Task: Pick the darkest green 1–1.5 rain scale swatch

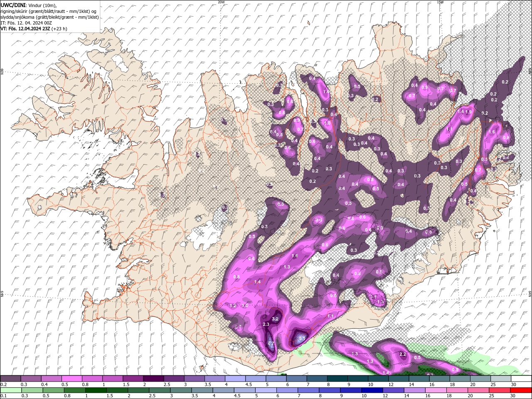Action: [x=96, y=390]
